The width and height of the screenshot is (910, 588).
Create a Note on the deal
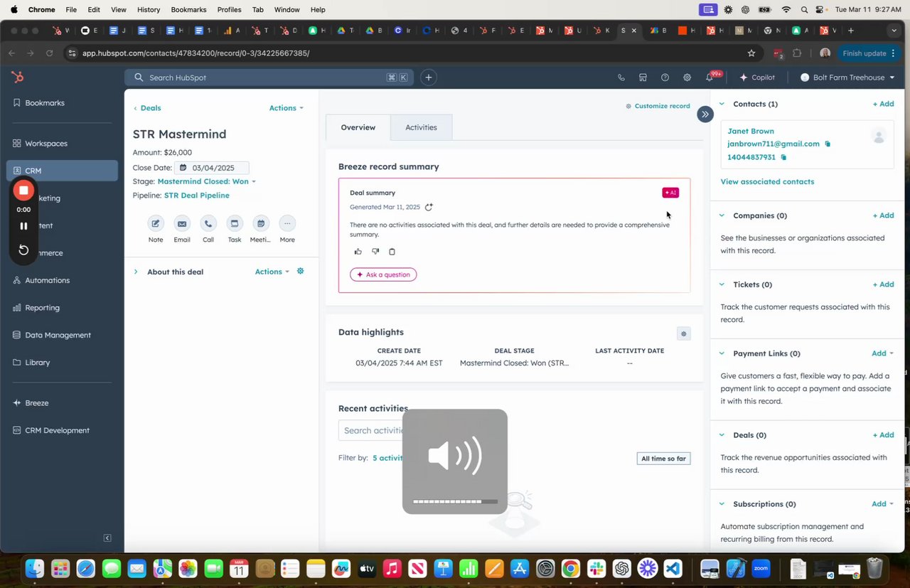point(156,223)
